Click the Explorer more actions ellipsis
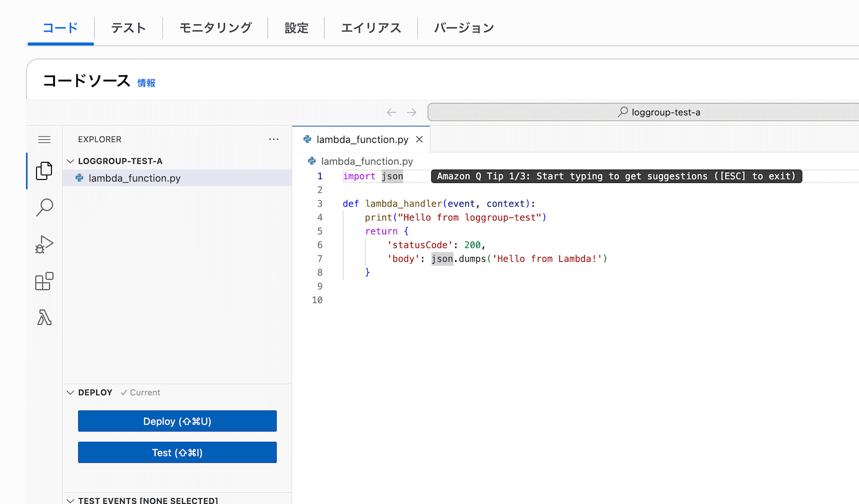The height and width of the screenshot is (504, 859). (274, 139)
